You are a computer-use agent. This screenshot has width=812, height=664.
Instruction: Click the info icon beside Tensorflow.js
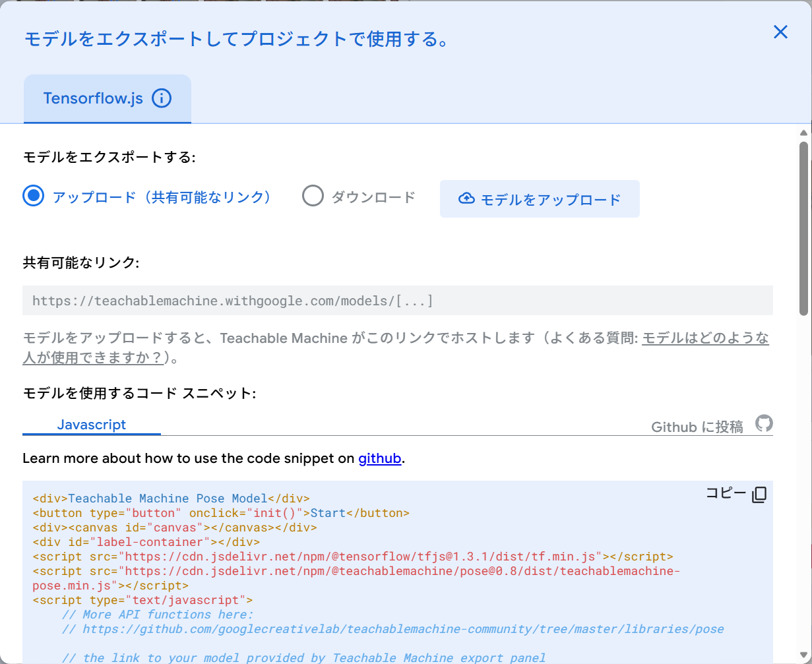[x=162, y=99]
